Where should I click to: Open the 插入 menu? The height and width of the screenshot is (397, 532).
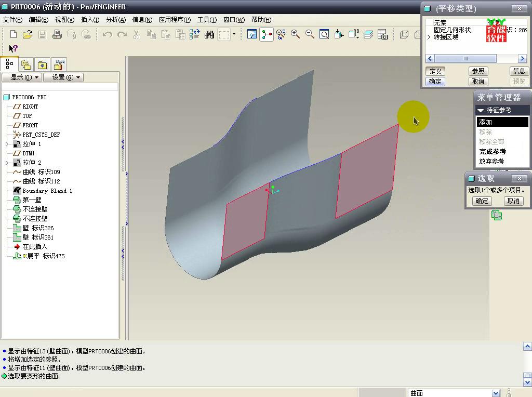pyautogui.click(x=90, y=20)
